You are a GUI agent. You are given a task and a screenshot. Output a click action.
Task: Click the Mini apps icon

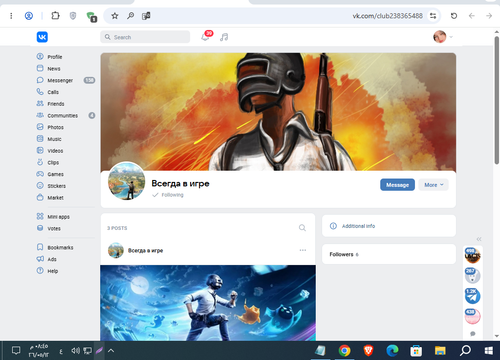click(x=40, y=216)
